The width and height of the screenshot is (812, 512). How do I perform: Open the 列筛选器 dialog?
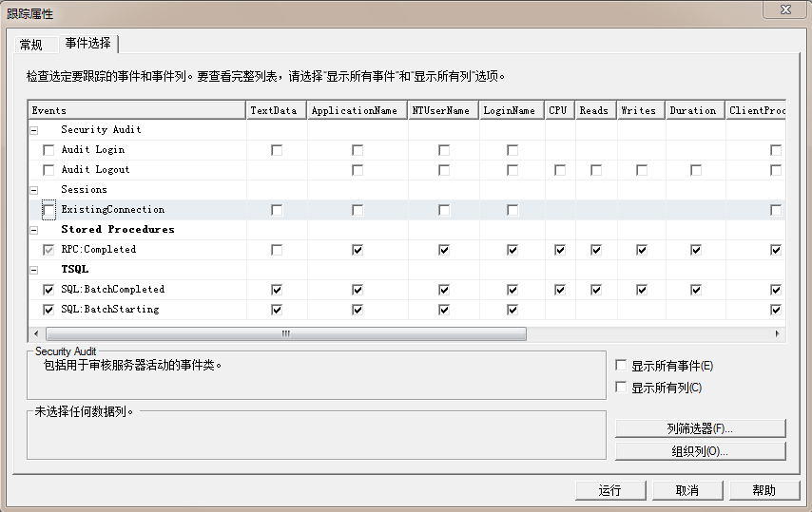tap(700, 428)
